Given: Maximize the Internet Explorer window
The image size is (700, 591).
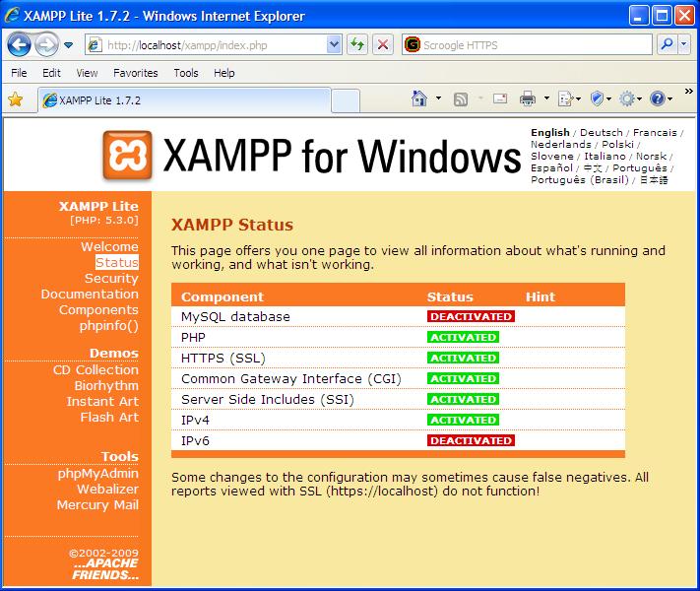Looking at the screenshot, I should 662,16.
